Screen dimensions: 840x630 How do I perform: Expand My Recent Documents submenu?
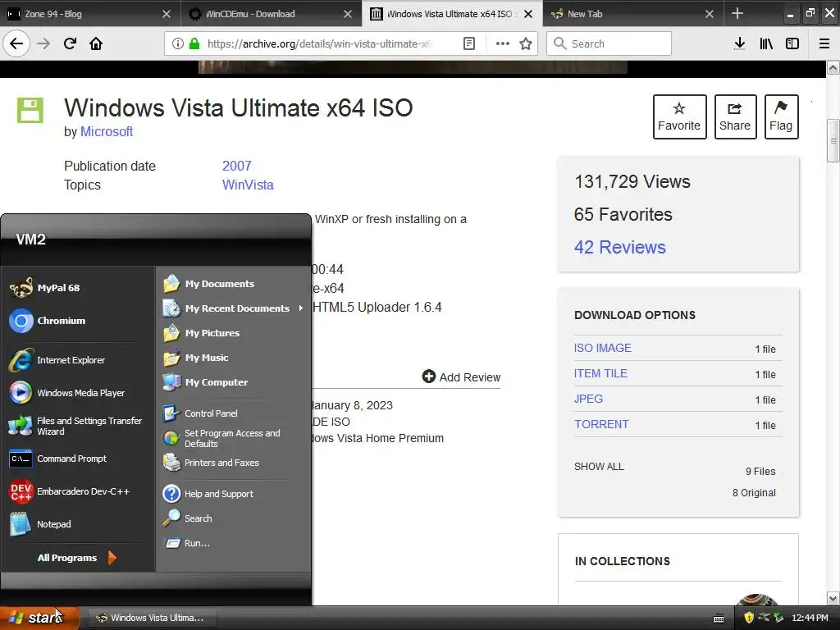233,308
